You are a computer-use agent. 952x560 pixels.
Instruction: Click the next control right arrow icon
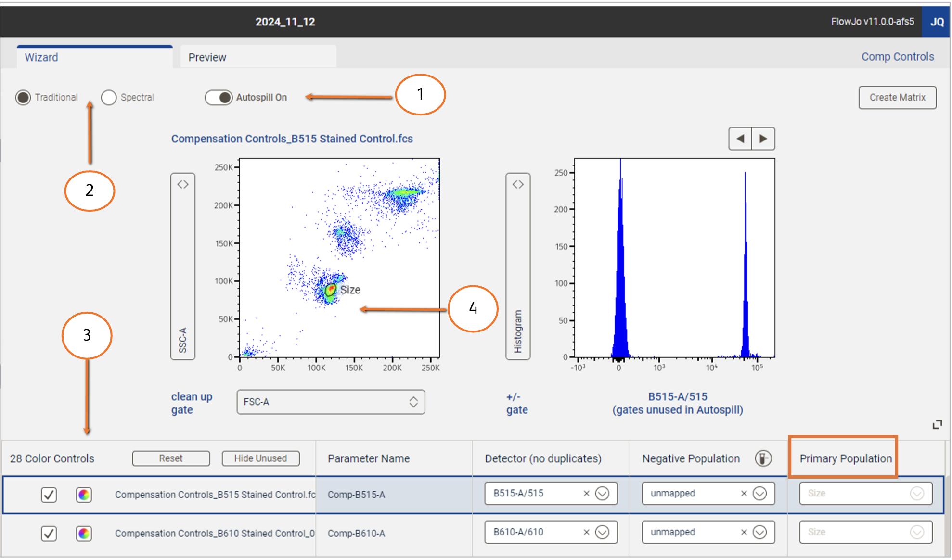[763, 139]
